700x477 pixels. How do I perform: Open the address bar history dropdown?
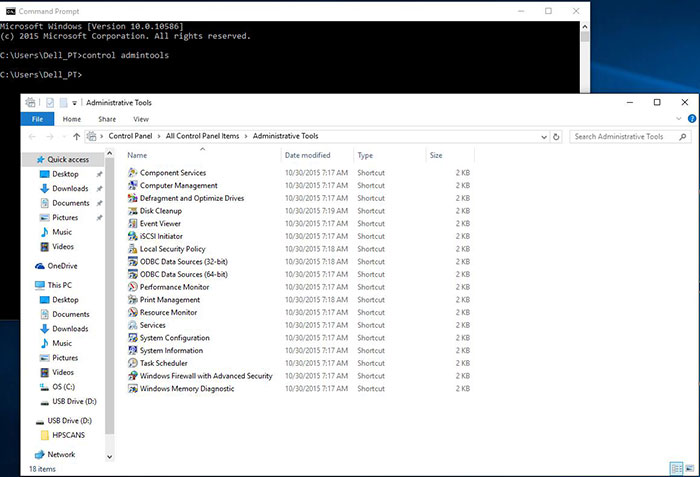(x=542, y=136)
